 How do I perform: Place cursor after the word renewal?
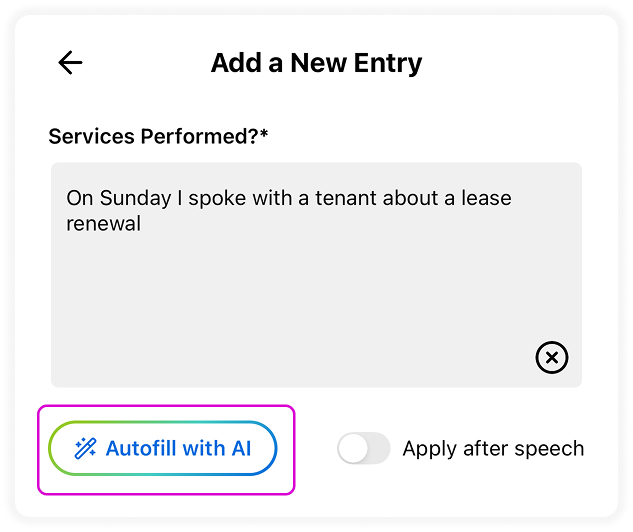141,224
